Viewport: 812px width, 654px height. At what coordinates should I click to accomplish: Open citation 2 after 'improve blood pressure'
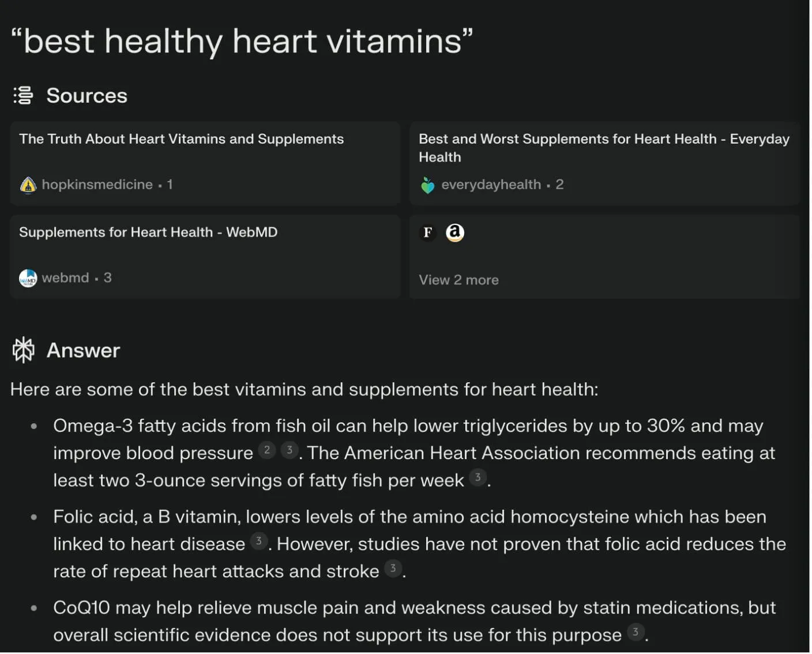(266, 450)
